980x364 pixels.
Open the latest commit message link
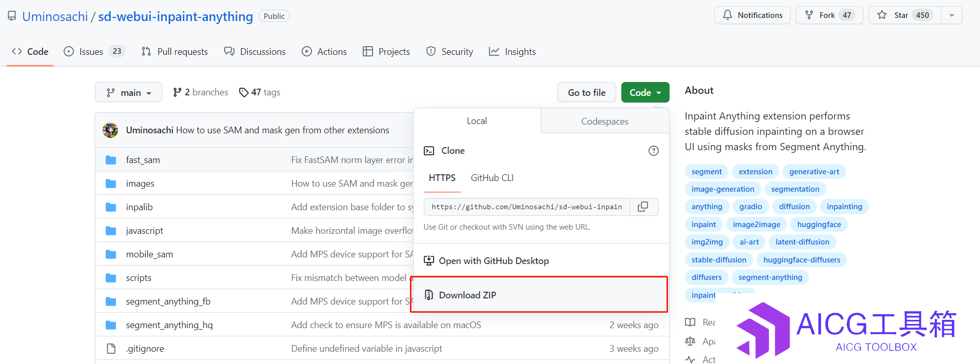[283, 130]
